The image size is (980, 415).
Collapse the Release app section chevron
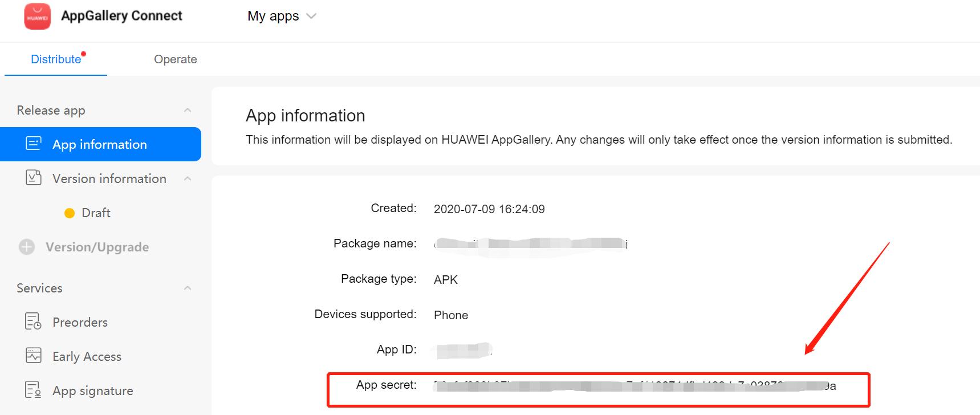(x=188, y=110)
